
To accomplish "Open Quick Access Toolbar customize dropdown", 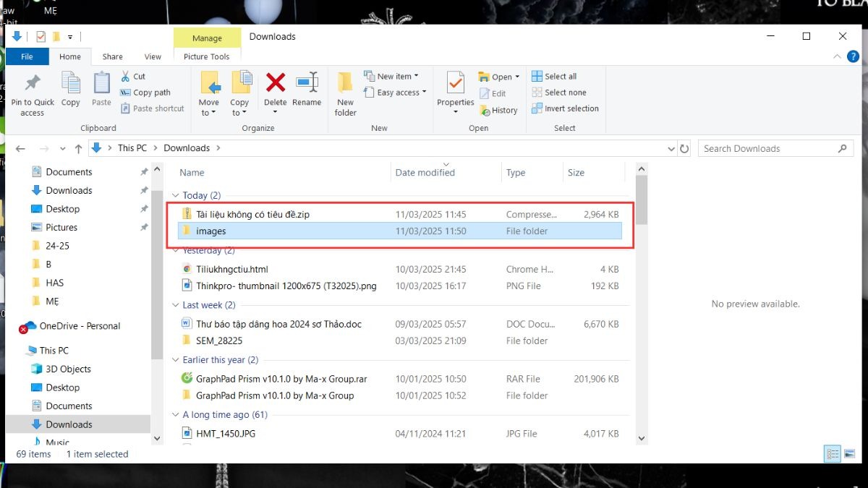I will pyautogui.click(x=70, y=37).
